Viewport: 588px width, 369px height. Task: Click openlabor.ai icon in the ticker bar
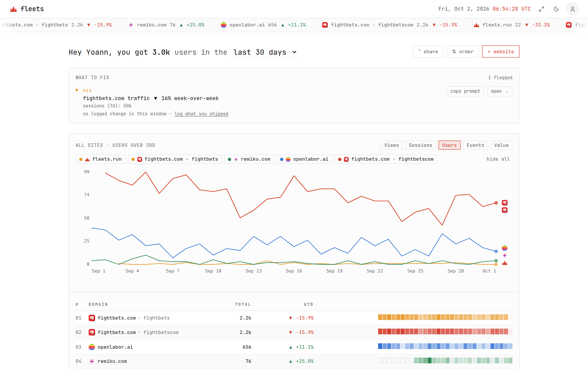pyautogui.click(x=224, y=25)
